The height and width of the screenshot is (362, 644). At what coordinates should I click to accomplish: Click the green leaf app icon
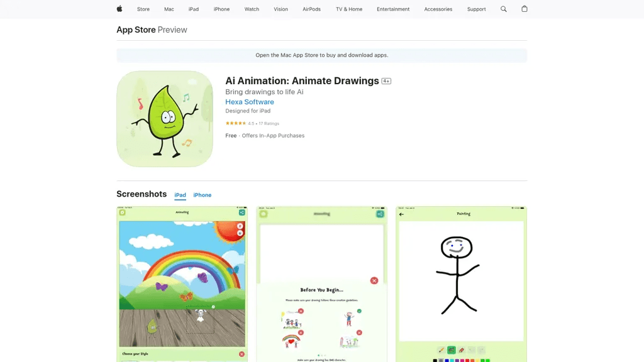pos(165,119)
